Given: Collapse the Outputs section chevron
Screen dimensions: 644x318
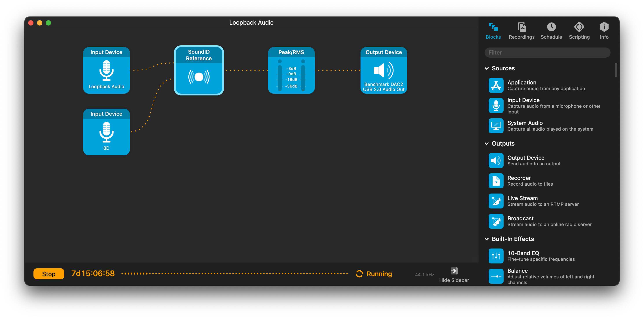Looking at the screenshot, I should (x=486, y=143).
